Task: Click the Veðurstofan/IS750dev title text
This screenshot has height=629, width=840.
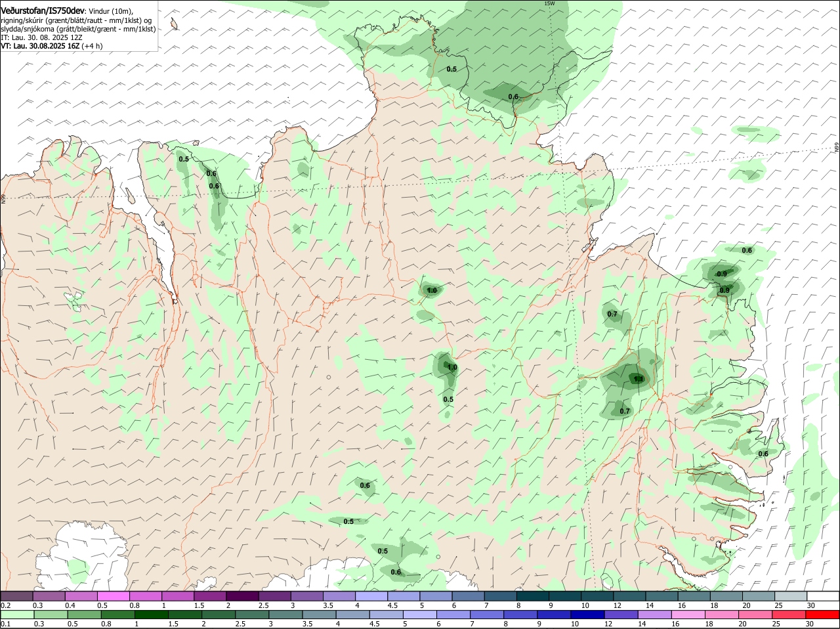Action: 42,11
